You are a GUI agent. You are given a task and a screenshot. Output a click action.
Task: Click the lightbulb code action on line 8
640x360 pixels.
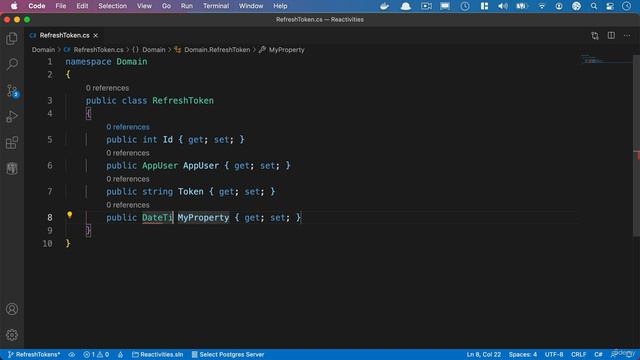pos(70,215)
